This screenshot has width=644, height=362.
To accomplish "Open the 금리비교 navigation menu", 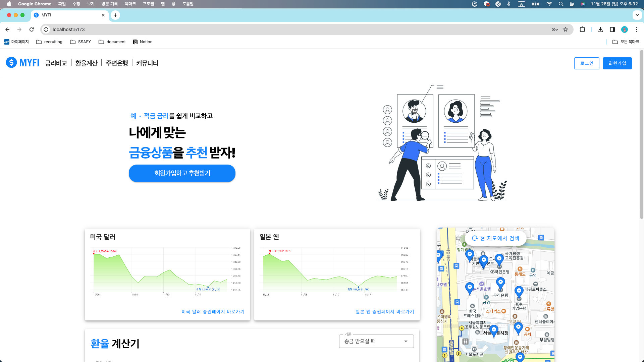I will (56, 63).
